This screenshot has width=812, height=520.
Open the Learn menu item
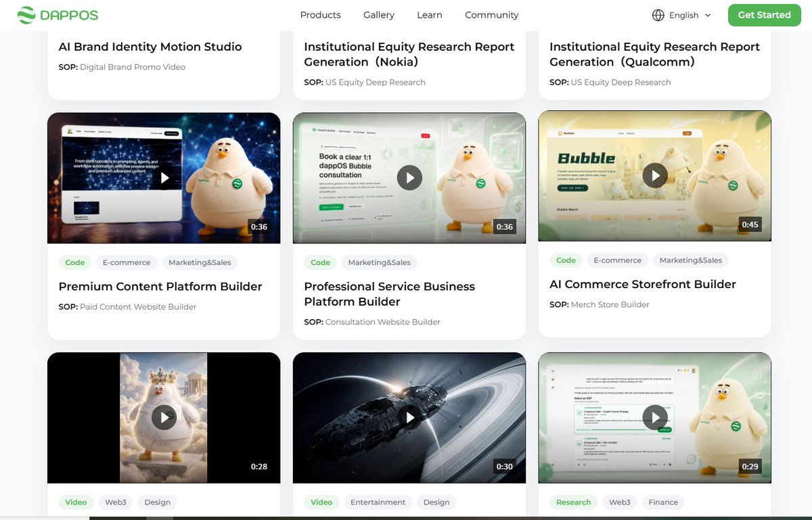click(430, 15)
